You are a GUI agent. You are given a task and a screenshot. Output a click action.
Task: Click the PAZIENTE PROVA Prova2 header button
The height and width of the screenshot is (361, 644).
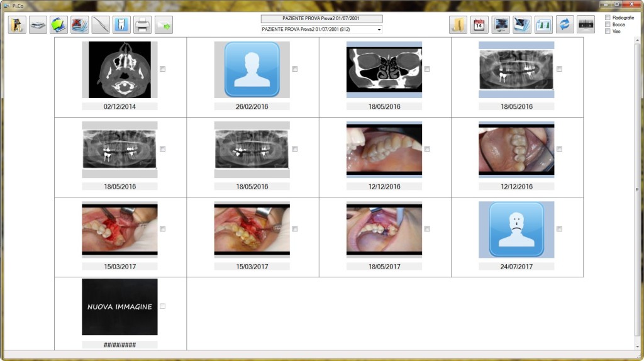(x=321, y=19)
